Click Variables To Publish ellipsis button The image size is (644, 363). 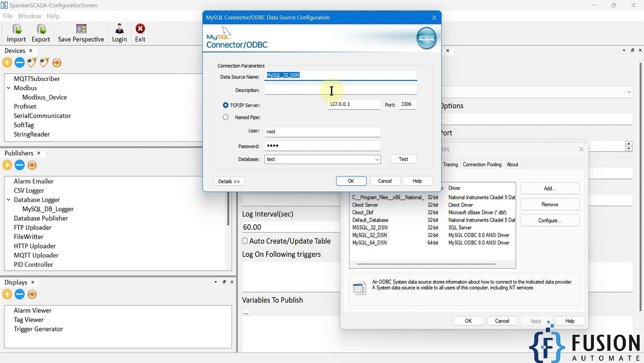coord(246,312)
